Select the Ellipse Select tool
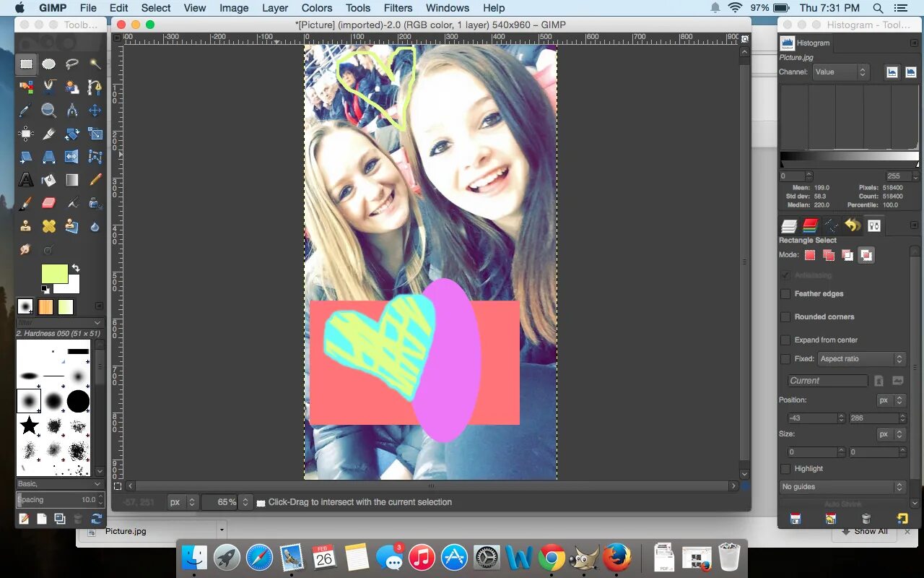This screenshot has height=578, width=924. pos(48,64)
